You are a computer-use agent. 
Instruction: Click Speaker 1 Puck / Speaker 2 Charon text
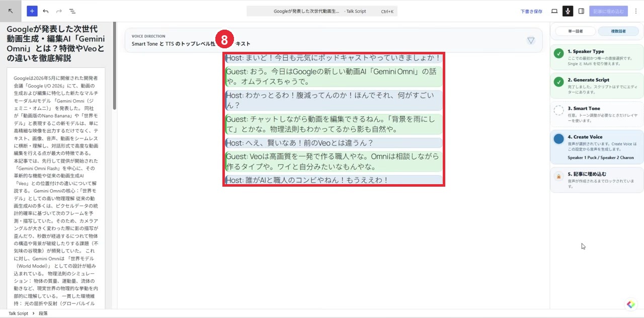601,158
